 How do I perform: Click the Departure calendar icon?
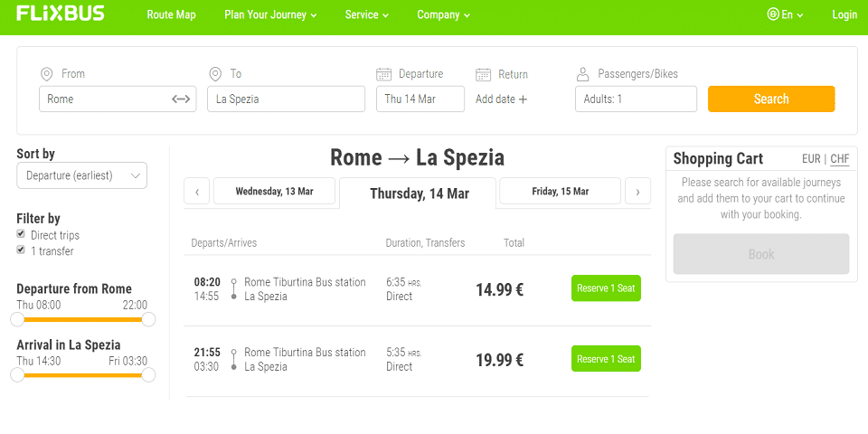pyautogui.click(x=384, y=74)
